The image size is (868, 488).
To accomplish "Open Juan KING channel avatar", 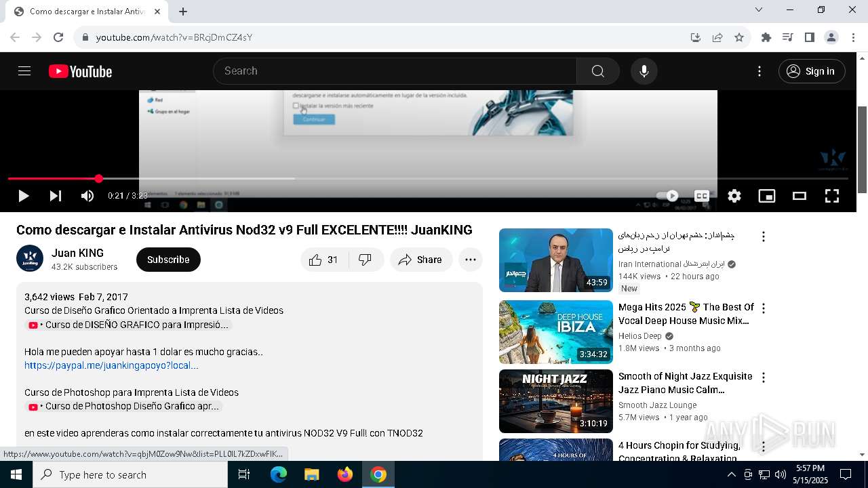I will pyautogui.click(x=30, y=259).
